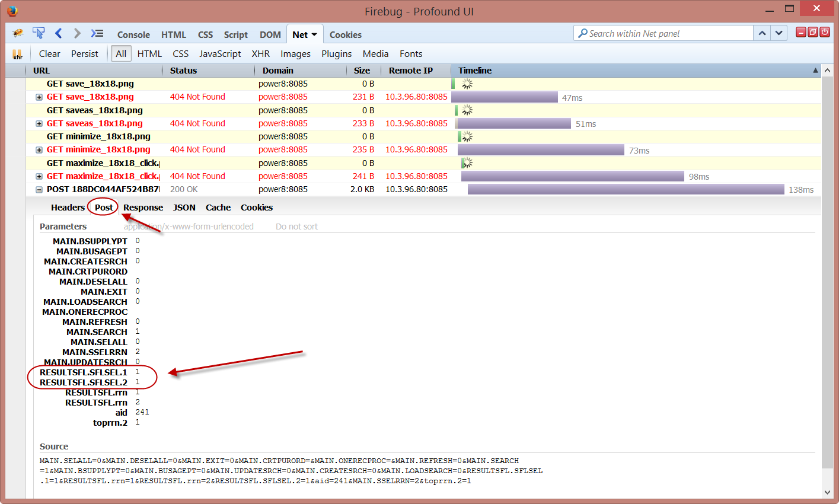Viewport: 839px width, 504px height.
Task: Expand the red GET save_18x18.png row
Action: [x=39, y=97]
